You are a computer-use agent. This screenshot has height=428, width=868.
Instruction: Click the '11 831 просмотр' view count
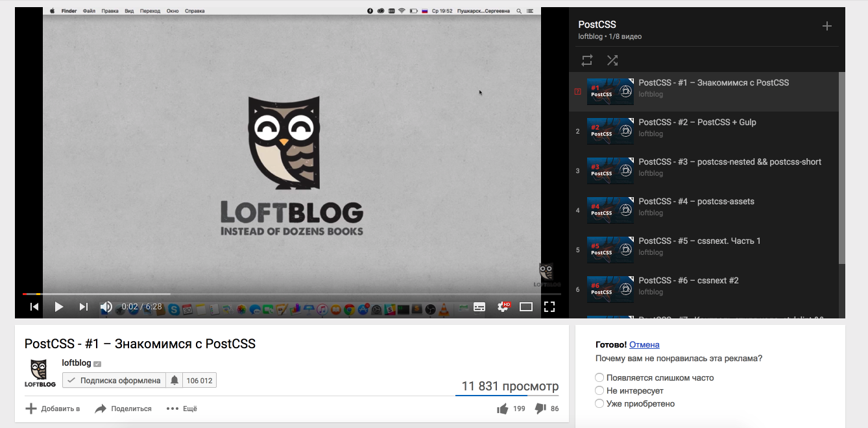(510, 386)
